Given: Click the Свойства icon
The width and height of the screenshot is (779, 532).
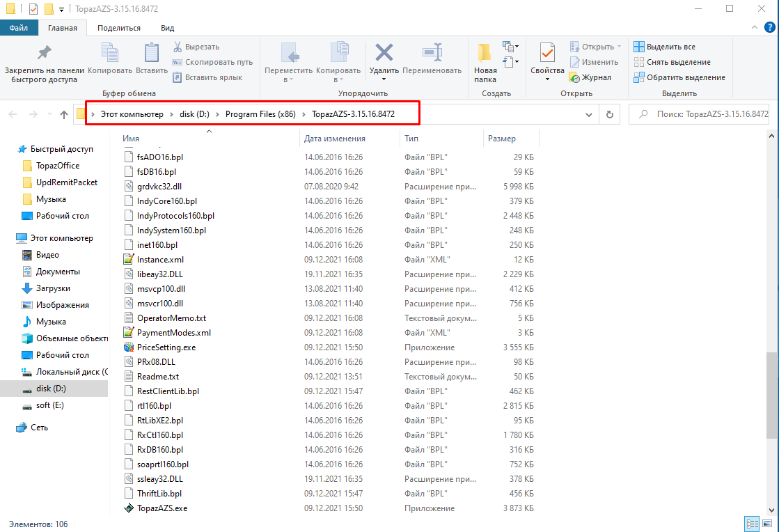Looking at the screenshot, I should [547, 53].
